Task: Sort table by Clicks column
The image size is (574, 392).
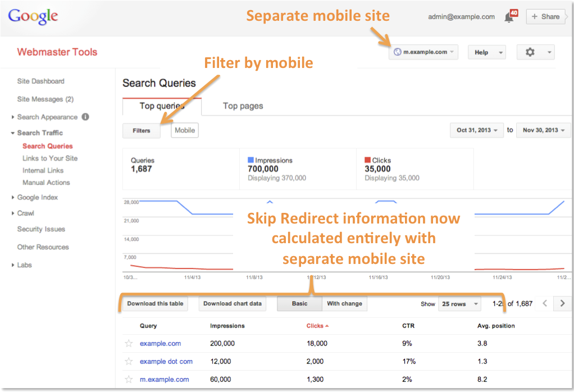Action: pyautogui.click(x=317, y=326)
